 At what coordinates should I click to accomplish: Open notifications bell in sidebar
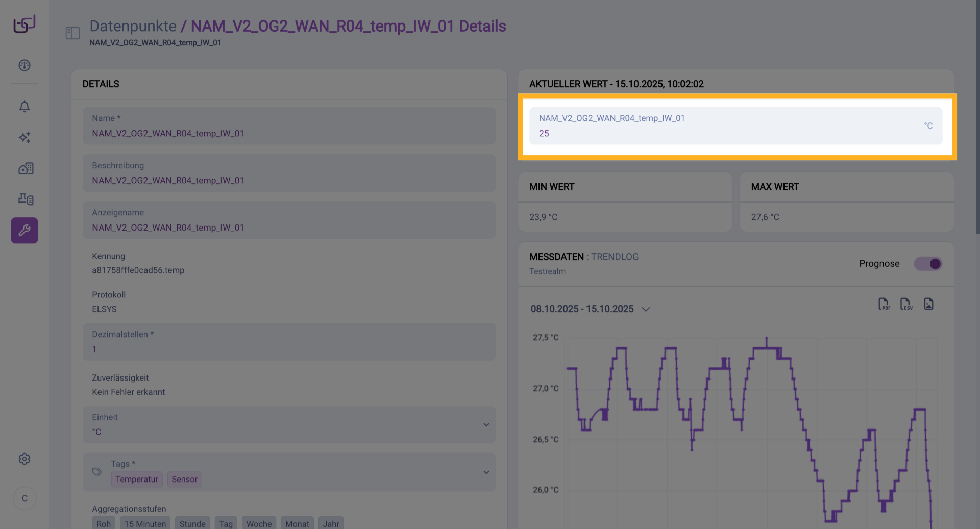coord(24,106)
